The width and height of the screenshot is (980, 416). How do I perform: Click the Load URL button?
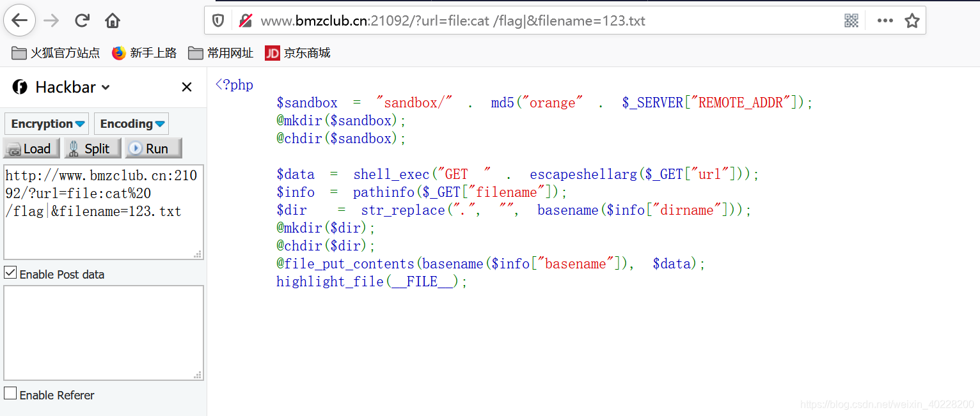point(31,148)
